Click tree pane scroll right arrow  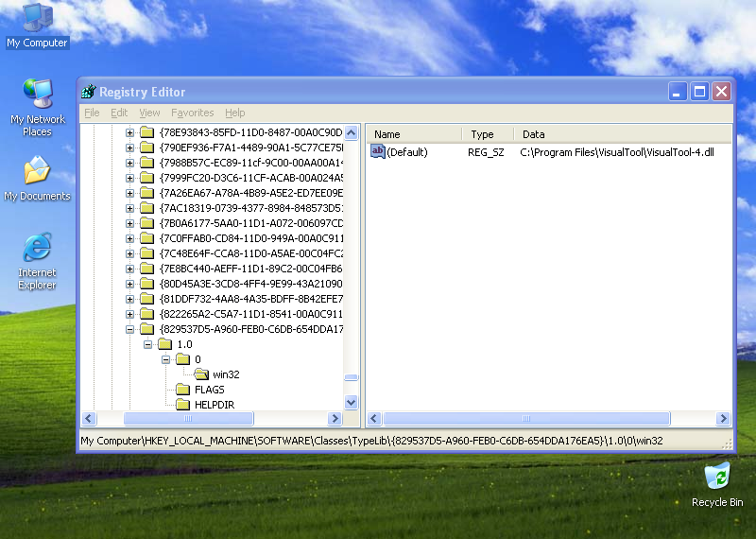[x=335, y=418]
